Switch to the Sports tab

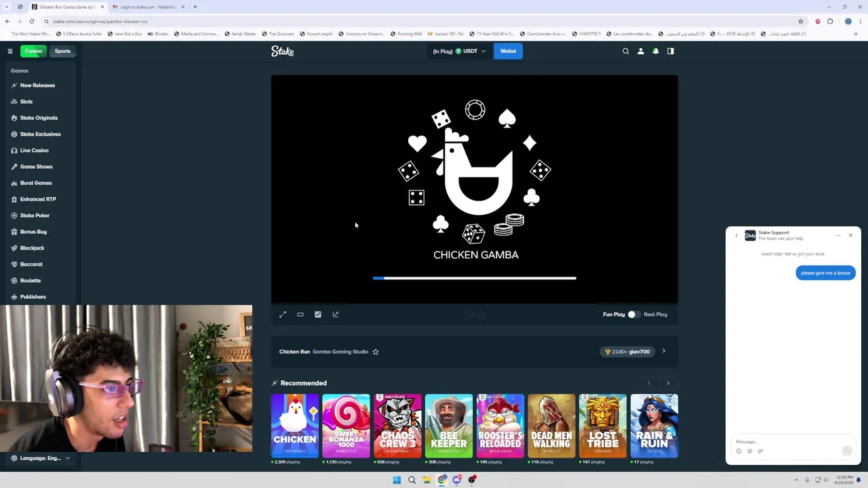[62, 51]
